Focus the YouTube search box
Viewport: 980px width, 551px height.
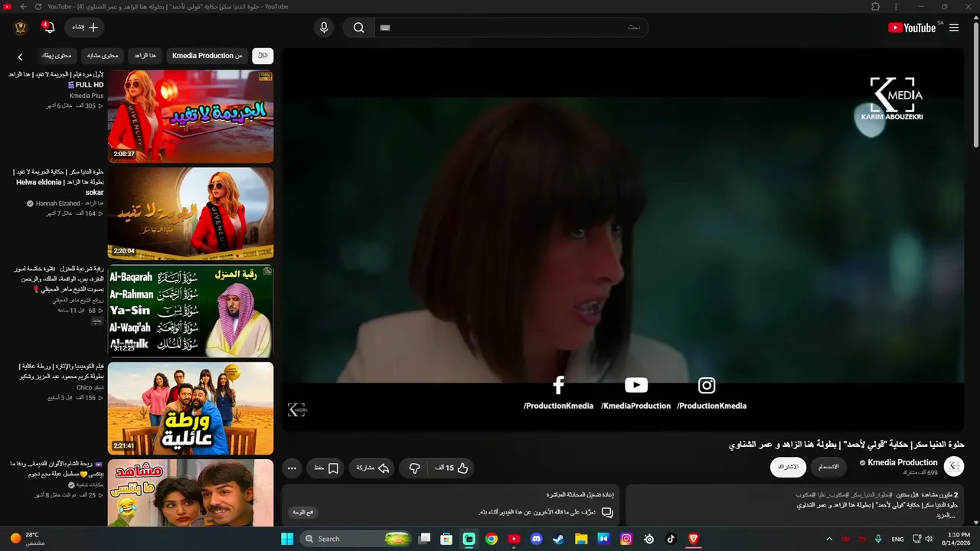[511, 28]
